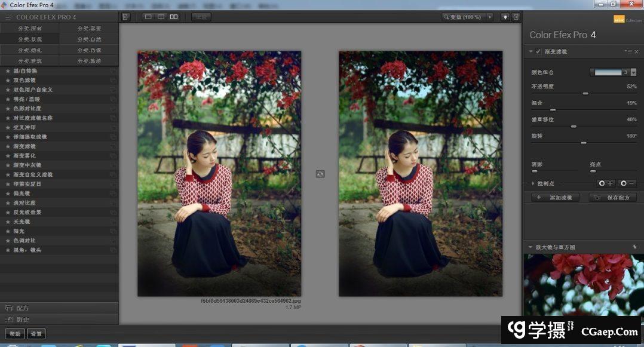Expand the 控制点 section
The image size is (644, 347).
pos(533,183)
